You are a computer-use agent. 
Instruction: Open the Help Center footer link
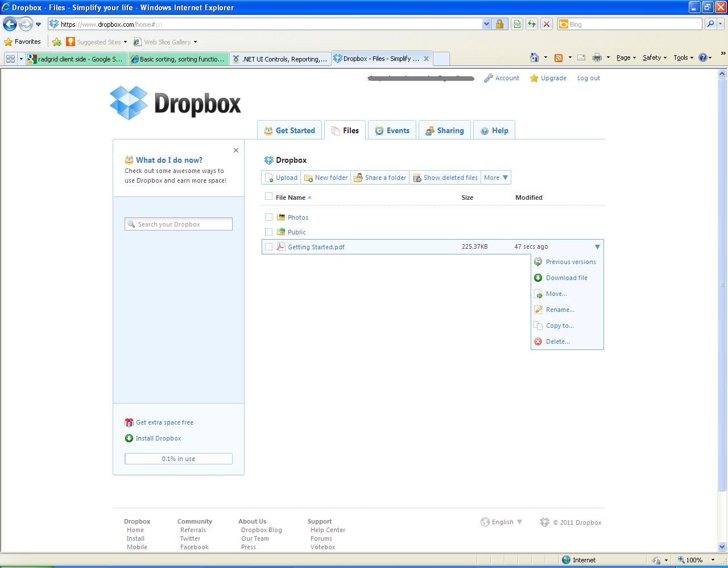[x=328, y=530]
